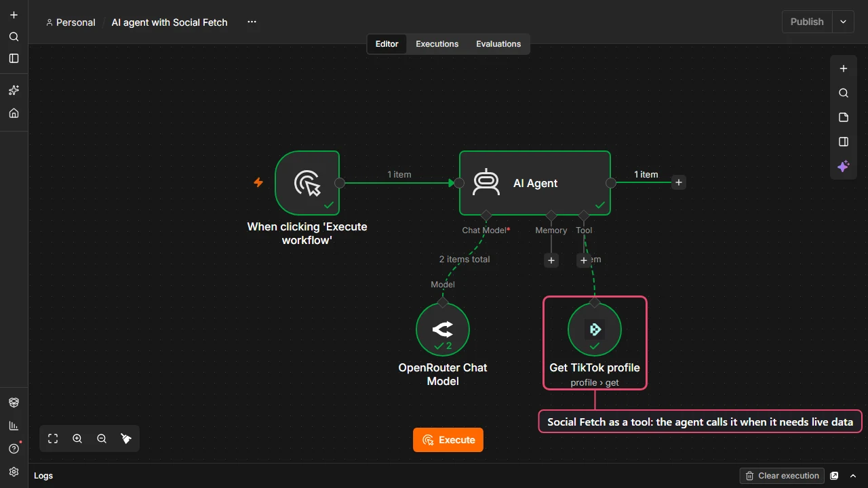The width and height of the screenshot is (868, 488).
Task: Go to the home icon in left sidebar
Action: point(14,113)
